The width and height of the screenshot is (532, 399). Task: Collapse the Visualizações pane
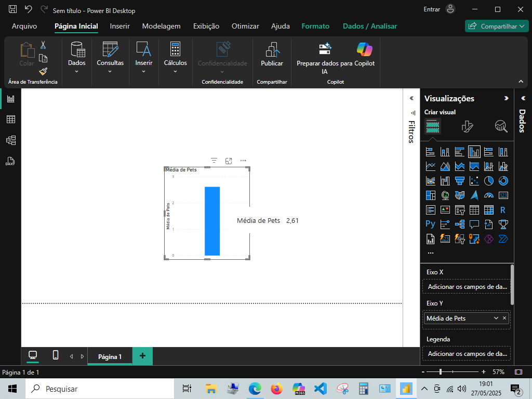point(506,98)
